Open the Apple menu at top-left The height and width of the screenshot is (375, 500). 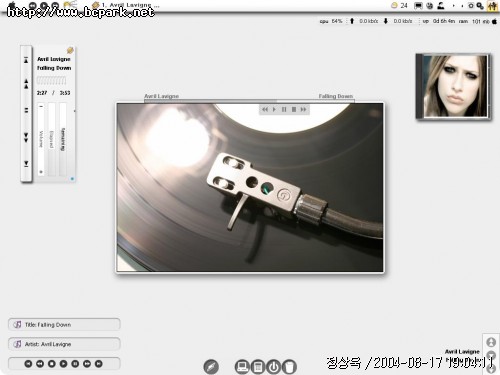[12, 5]
